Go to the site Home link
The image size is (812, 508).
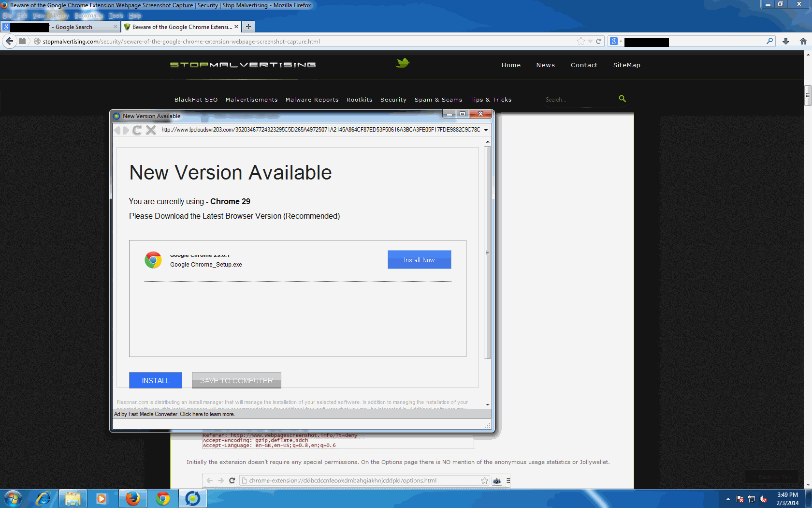(511, 65)
